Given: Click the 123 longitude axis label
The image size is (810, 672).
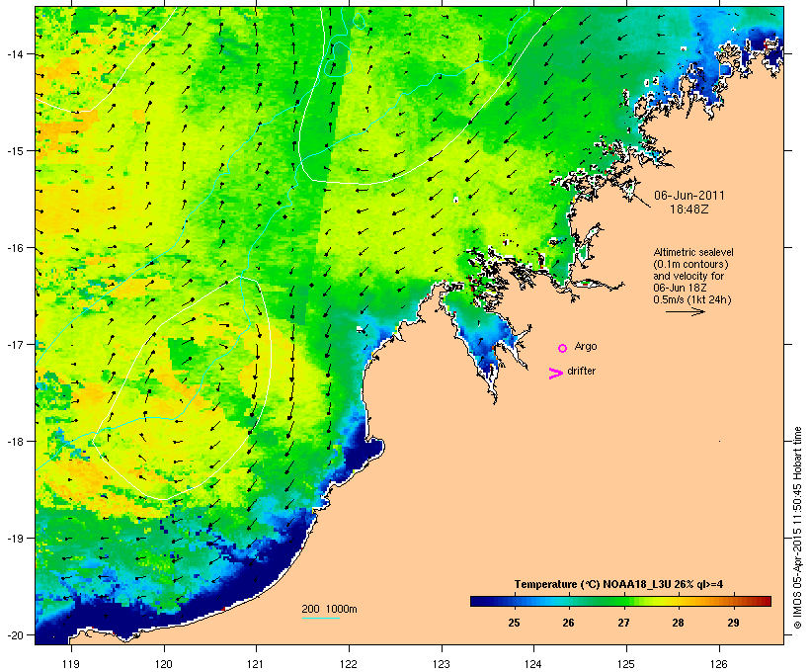Looking at the screenshot, I should click(x=442, y=664).
